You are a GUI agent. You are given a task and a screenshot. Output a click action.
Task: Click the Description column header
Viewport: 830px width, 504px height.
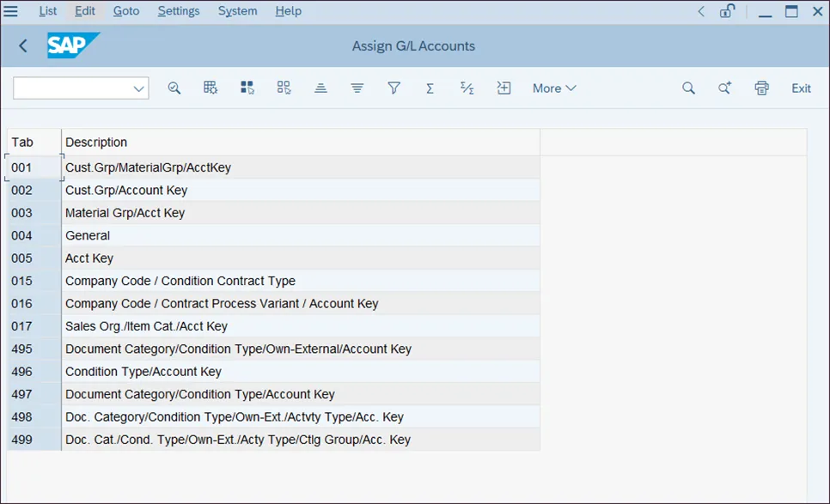96,143
